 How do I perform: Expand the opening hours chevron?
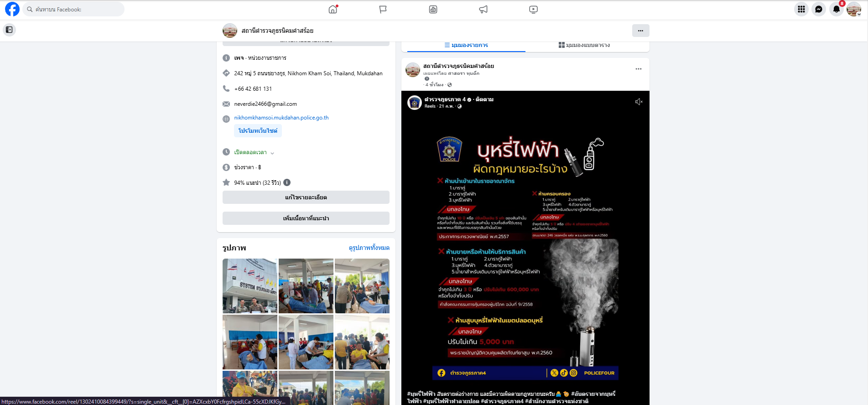pos(272,153)
